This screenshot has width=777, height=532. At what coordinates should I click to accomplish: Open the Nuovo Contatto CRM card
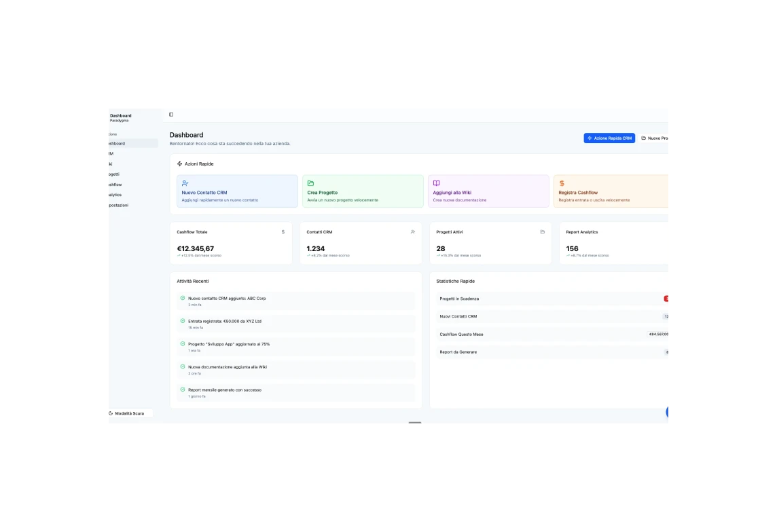(x=237, y=191)
